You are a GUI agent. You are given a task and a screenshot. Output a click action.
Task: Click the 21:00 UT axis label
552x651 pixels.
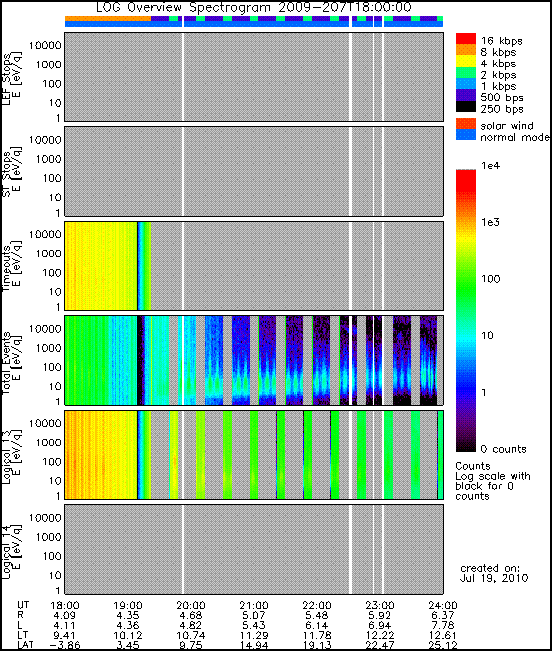point(254,606)
